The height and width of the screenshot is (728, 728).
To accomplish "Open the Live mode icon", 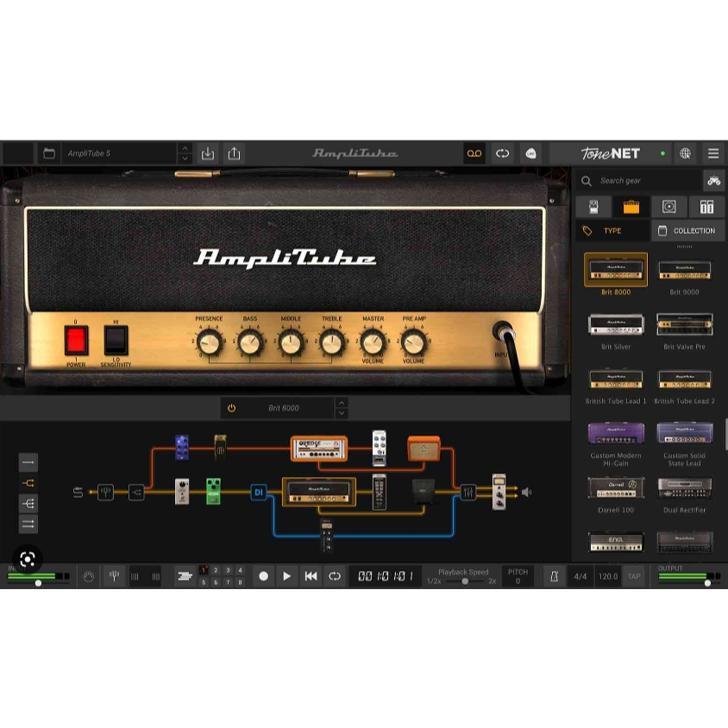I will click(530, 154).
